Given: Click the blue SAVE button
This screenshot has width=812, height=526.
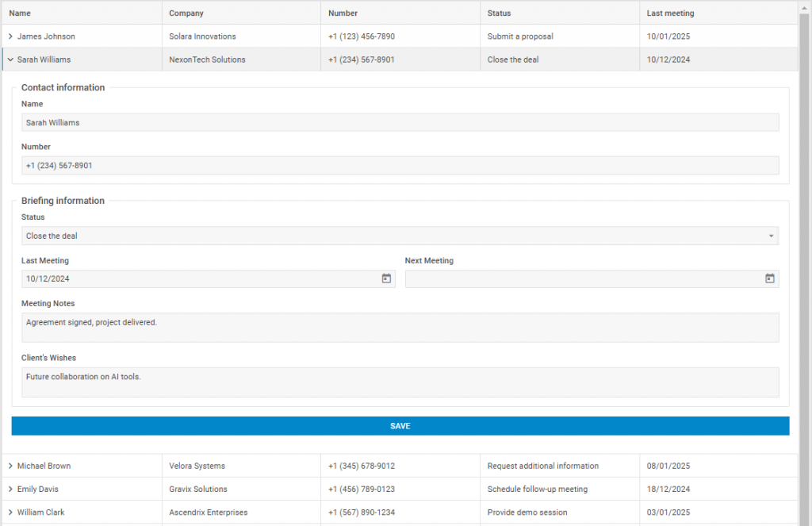Looking at the screenshot, I should click(x=400, y=426).
